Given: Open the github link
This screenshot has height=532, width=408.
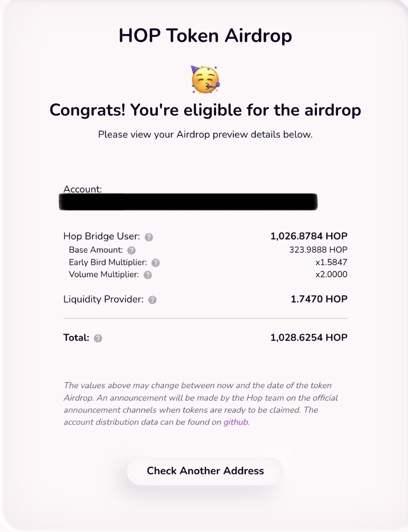Looking at the screenshot, I should click(x=236, y=422).
